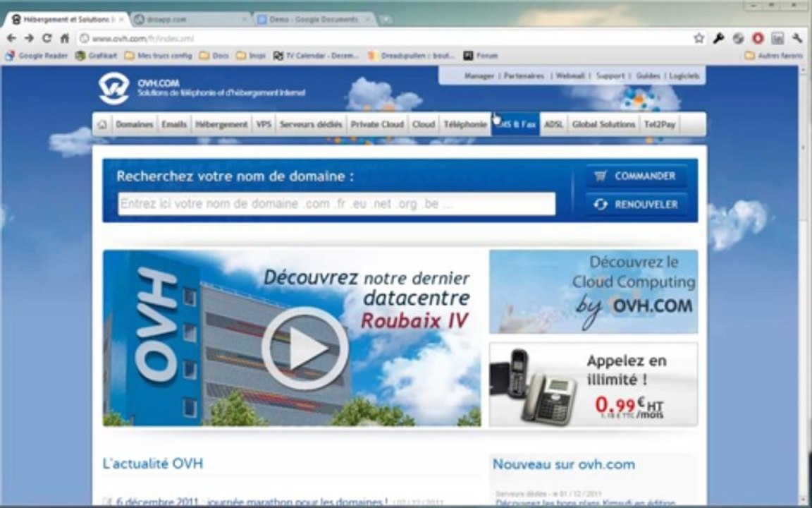
Task: Switch to the Demo - Google Documents tab
Action: [314, 20]
